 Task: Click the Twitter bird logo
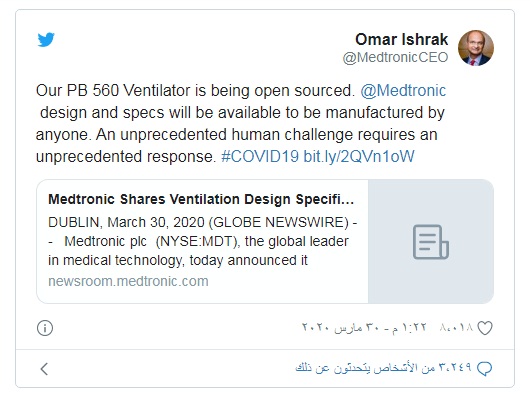[46, 40]
